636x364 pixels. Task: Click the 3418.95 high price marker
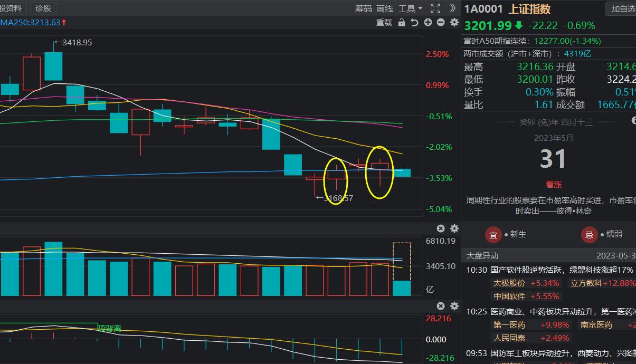(73, 42)
